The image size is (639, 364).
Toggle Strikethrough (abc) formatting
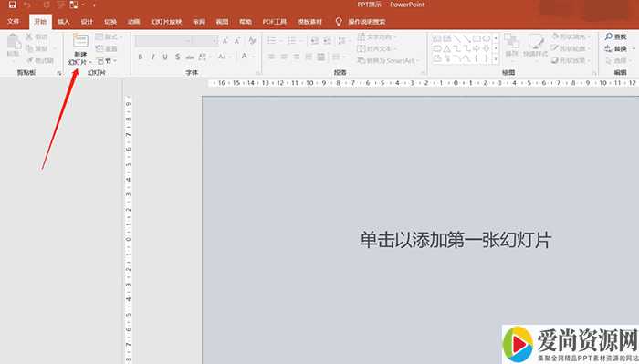tap(190, 57)
